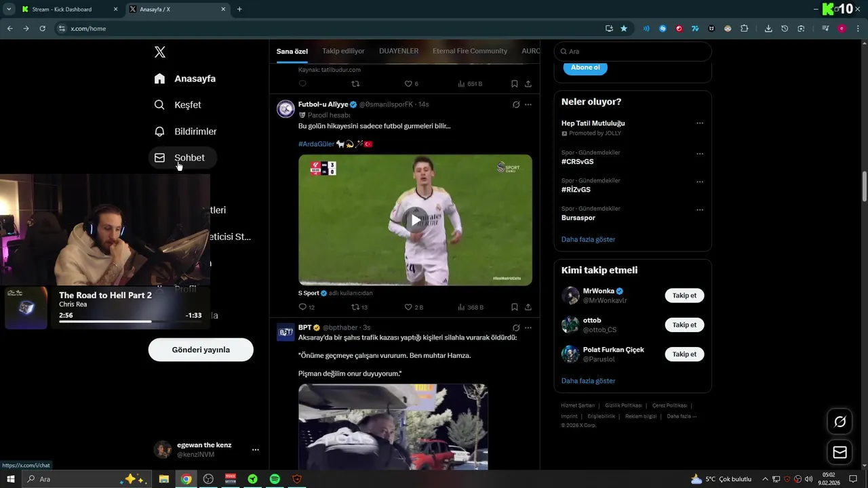Open the floating Grok button
Image resolution: width=868 pixels, height=488 pixels.
(x=840, y=422)
